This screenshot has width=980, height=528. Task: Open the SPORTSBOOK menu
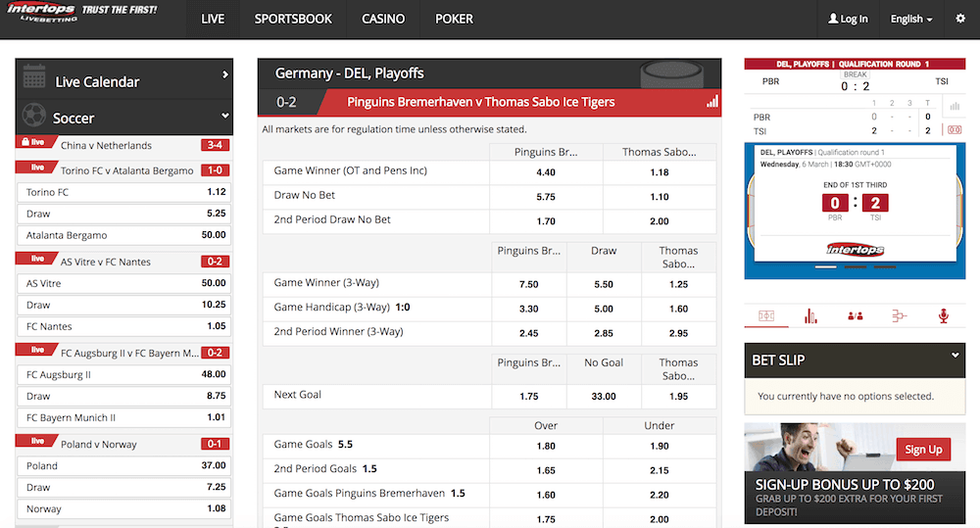point(293,19)
